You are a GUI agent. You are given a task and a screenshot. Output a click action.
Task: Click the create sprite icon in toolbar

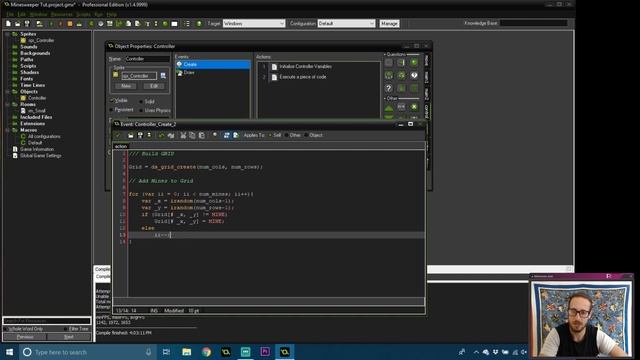(91, 24)
